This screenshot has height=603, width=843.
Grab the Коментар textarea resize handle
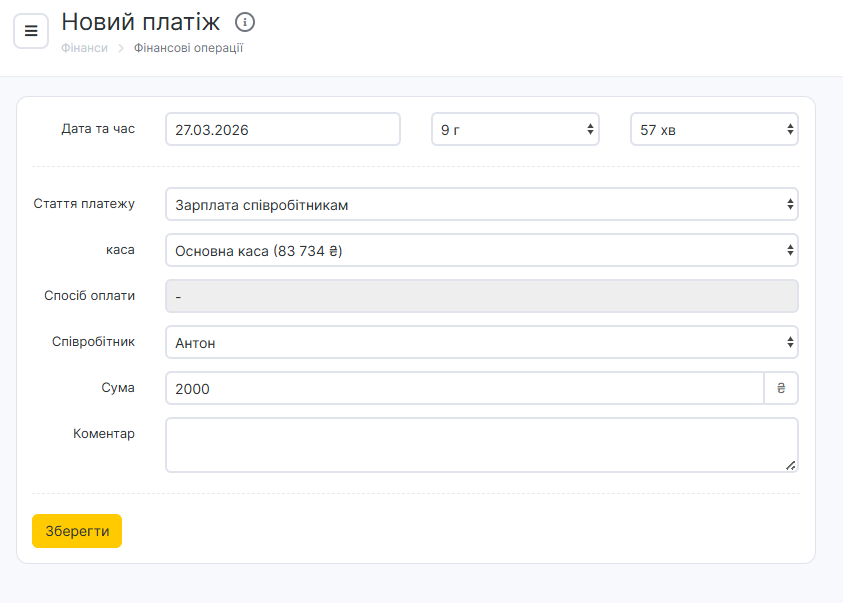tap(791, 465)
